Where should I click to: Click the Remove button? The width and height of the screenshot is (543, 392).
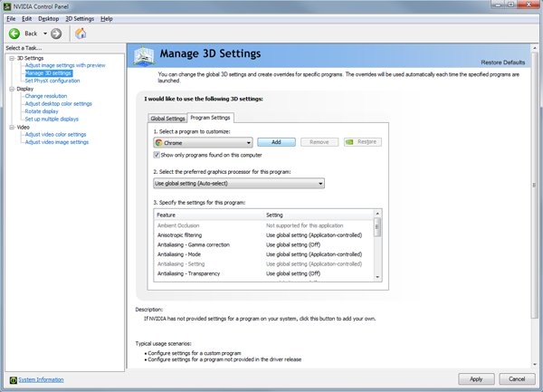coord(319,142)
